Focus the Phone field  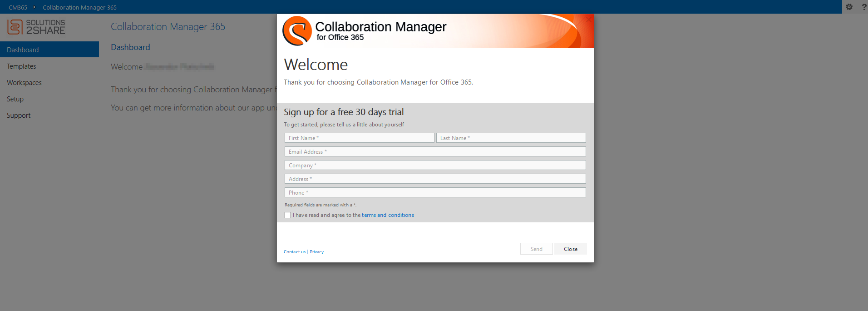tap(435, 192)
